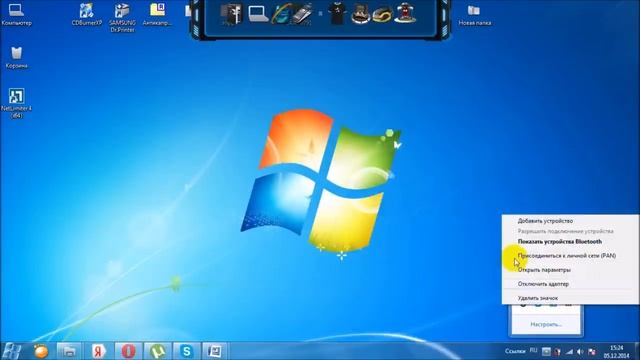Open Skype from the taskbar
The width and height of the screenshot is (640, 360).
tap(187, 351)
